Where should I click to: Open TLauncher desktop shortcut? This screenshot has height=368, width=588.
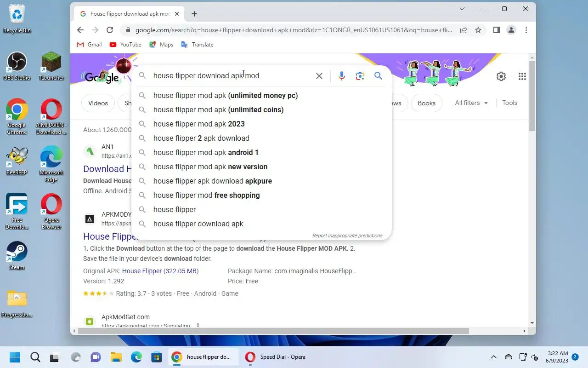click(x=51, y=66)
